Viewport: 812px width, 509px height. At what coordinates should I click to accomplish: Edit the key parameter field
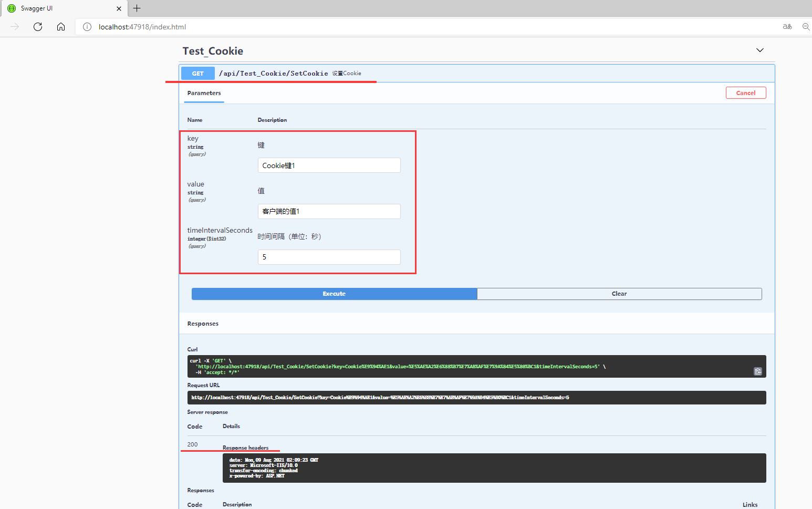click(329, 165)
